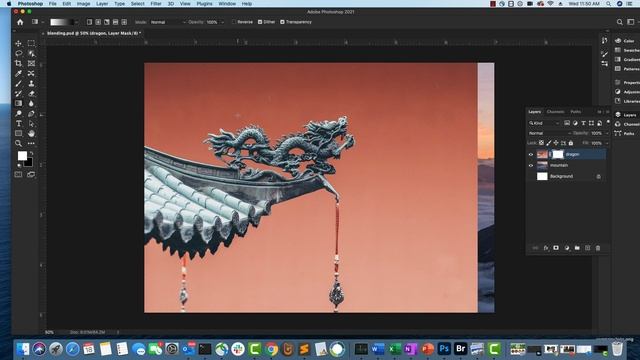Select the Clone Stamp tool

(x=31, y=84)
